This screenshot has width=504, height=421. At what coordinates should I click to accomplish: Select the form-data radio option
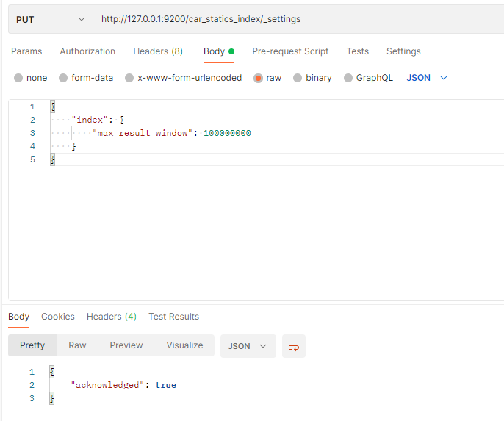tap(63, 78)
